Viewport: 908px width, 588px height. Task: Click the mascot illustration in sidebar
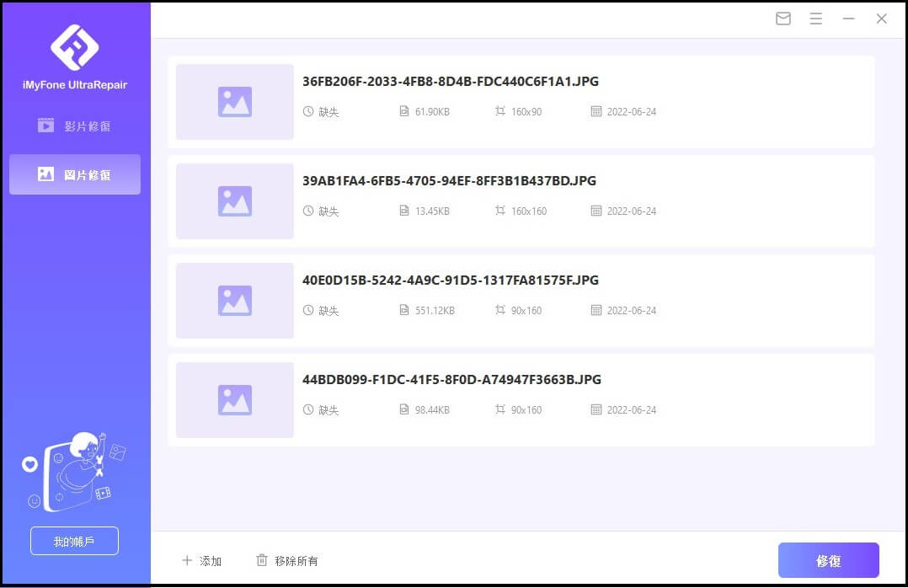[x=74, y=472]
